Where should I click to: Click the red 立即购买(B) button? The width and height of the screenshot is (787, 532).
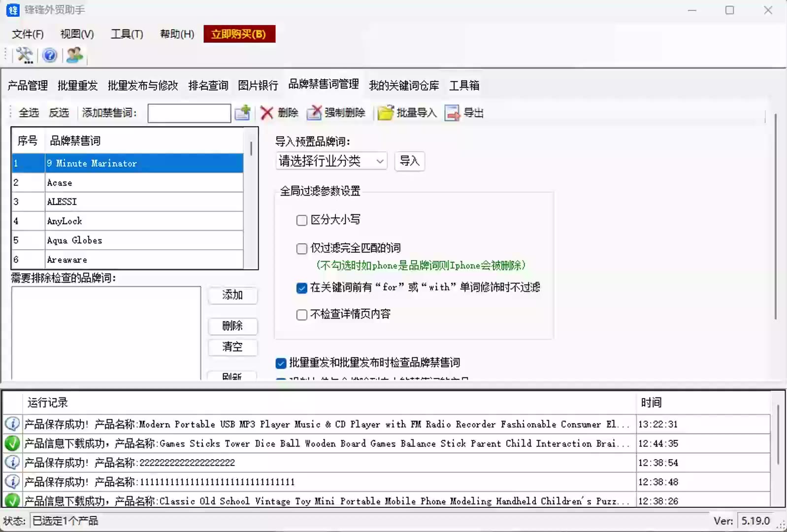point(239,34)
